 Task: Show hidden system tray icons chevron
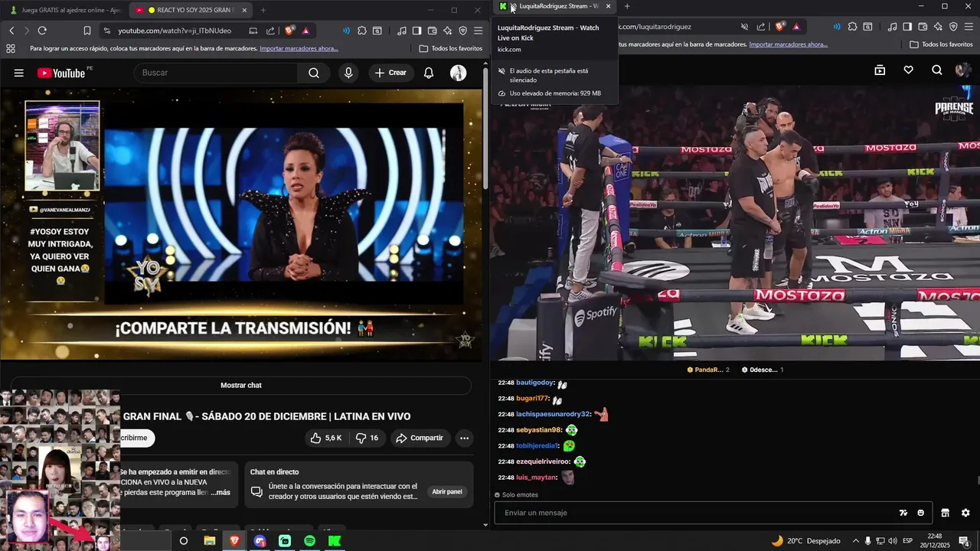pyautogui.click(x=856, y=541)
